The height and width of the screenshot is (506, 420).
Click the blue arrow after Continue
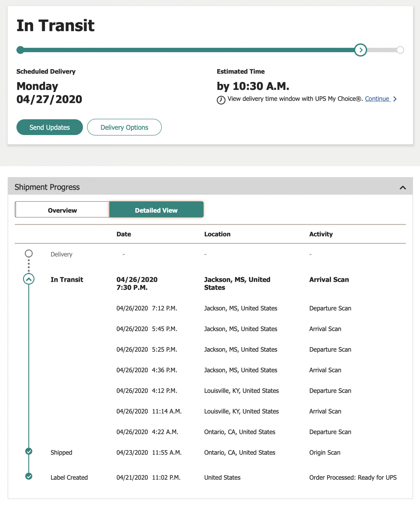[395, 99]
